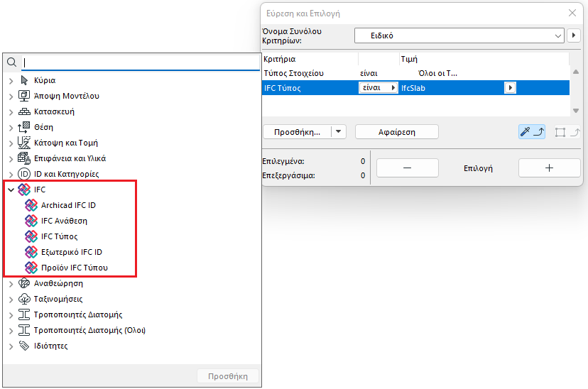Focus the search input field
This screenshot has height=389, width=588.
point(140,62)
